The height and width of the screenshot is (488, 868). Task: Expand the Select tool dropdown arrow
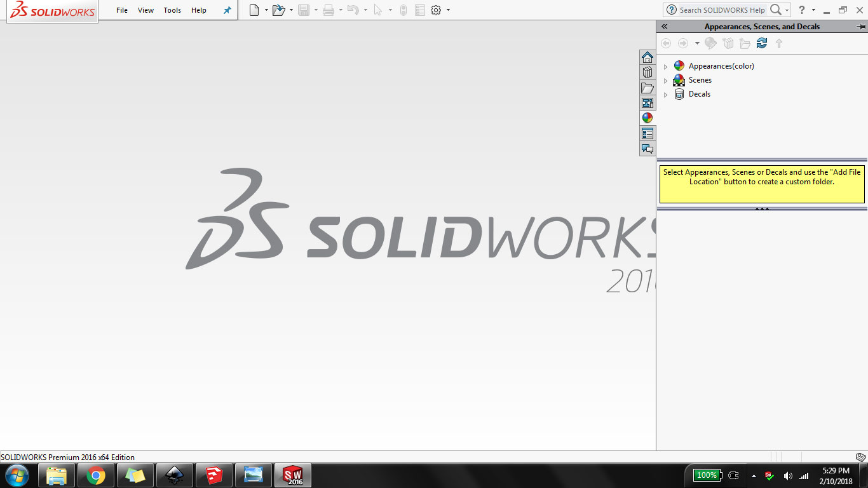click(390, 10)
